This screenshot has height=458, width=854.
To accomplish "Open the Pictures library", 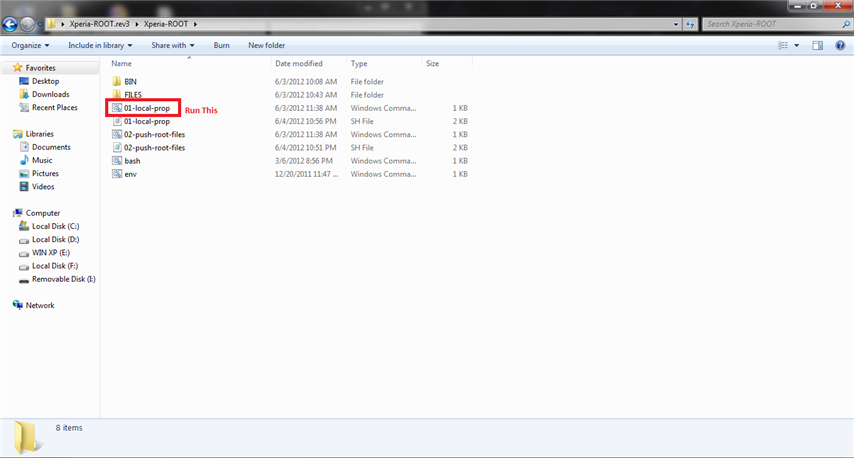I will (45, 173).
